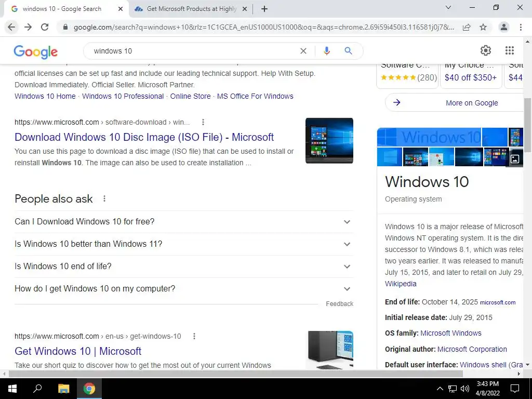Open the tab search chevron

click(448, 7)
